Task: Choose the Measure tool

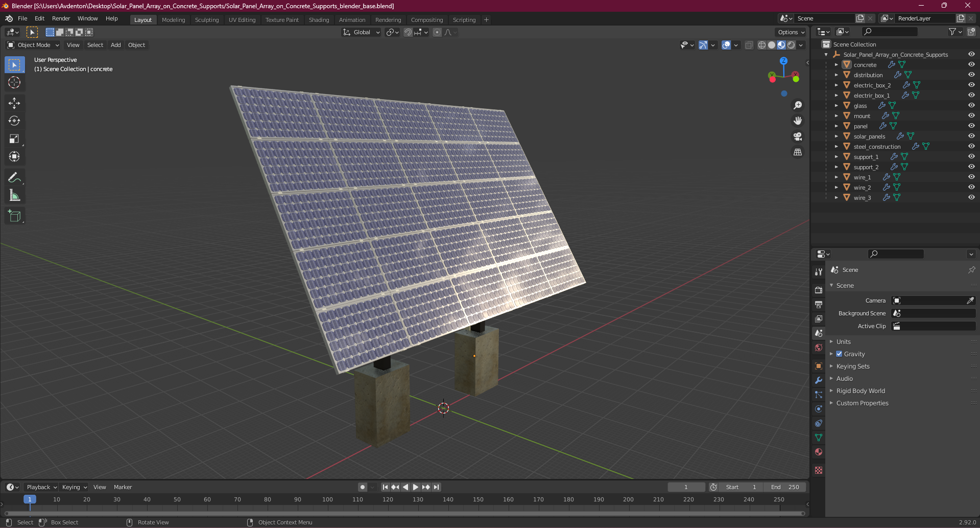Action: (x=14, y=196)
